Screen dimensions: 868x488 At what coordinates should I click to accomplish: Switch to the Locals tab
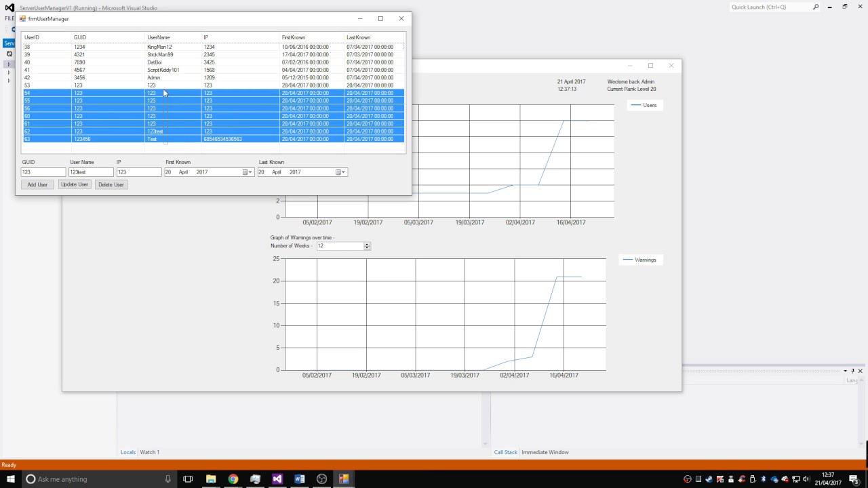click(128, 452)
